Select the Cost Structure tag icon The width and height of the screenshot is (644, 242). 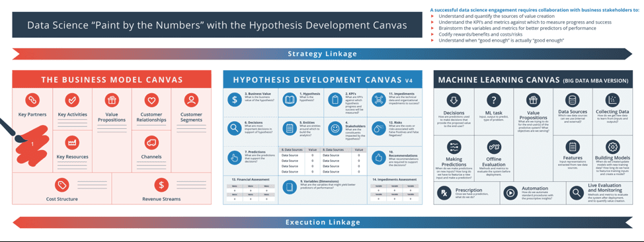click(61, 185)
